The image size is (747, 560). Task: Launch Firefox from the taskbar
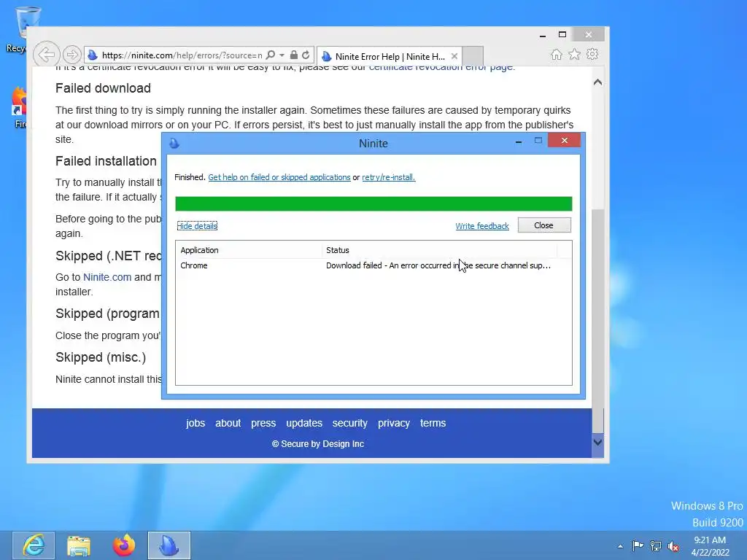pos(124,545)
